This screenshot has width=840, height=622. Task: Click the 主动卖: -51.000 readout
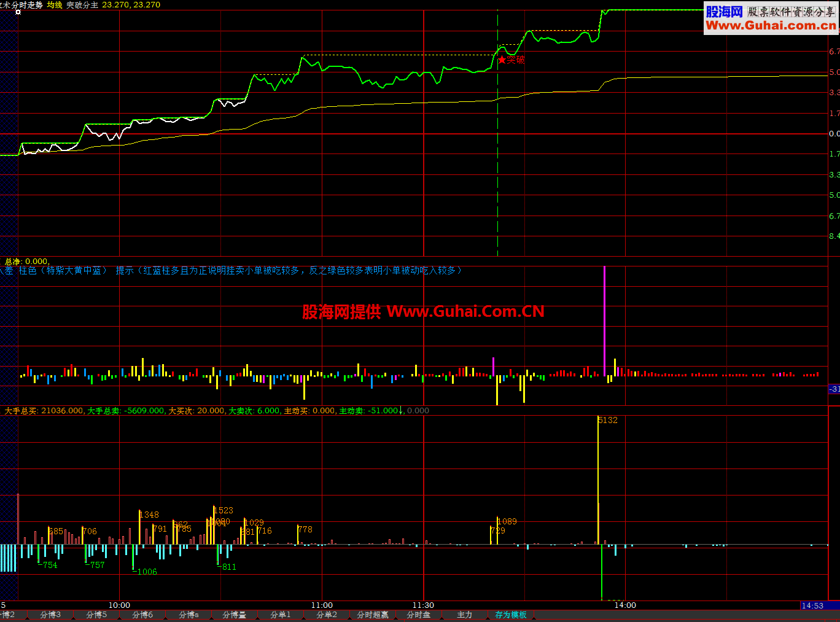pyautogui.click(x=368, y=411)
